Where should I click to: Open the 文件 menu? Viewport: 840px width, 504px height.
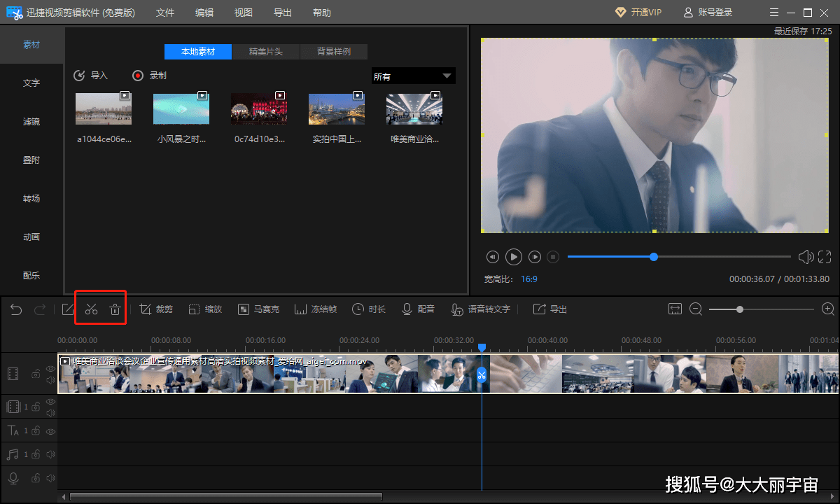click(165, 13)
